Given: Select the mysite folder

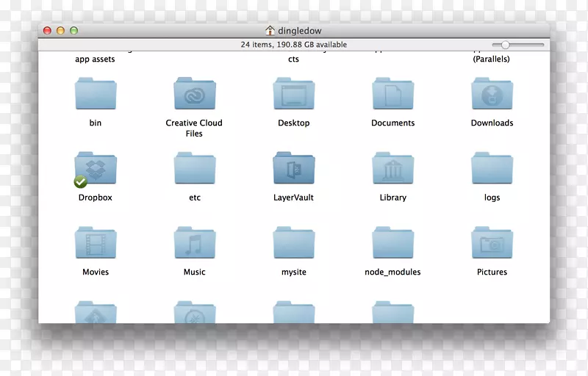Looking at the screenshot, I should pyautogui.click(x=294, y=243).
